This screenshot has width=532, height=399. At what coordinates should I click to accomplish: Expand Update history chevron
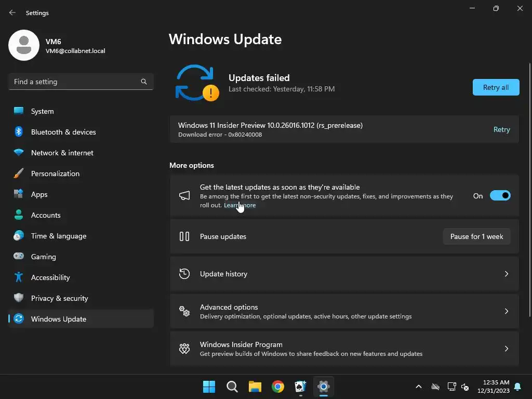coord(506,274)
